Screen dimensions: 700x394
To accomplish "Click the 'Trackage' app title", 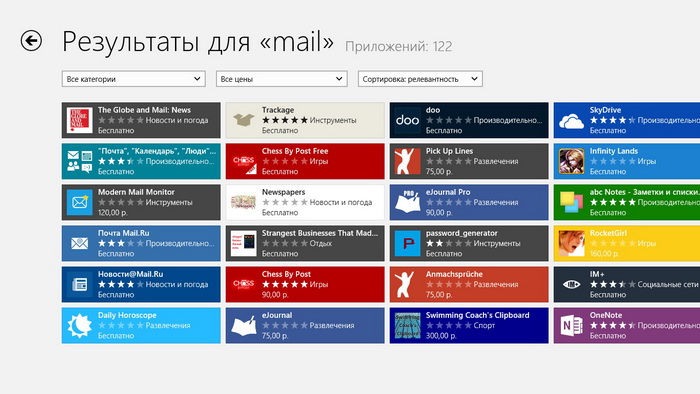I will 278,110.
